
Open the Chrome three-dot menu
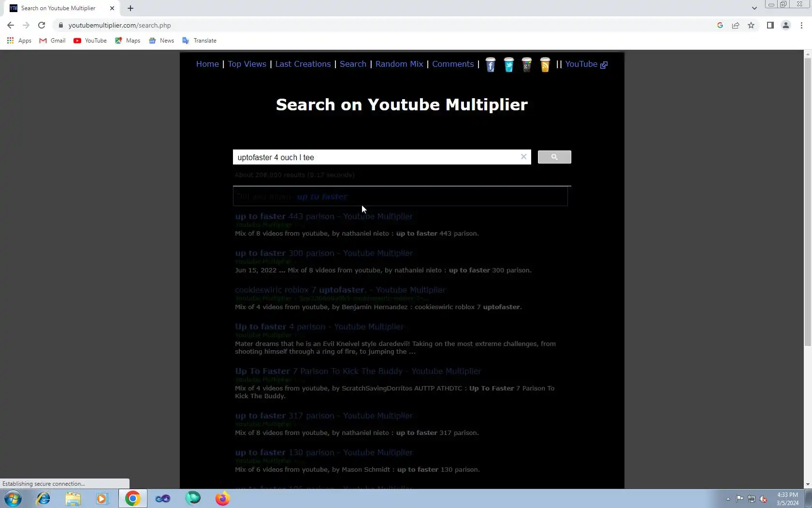[x=801, y=25]
